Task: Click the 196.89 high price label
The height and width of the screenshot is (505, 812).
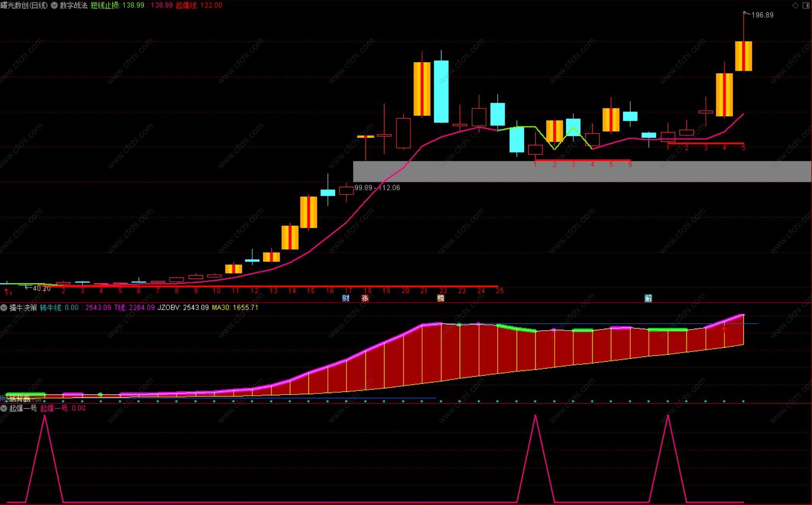Action: pyautogui.click(x=762, y=15)
